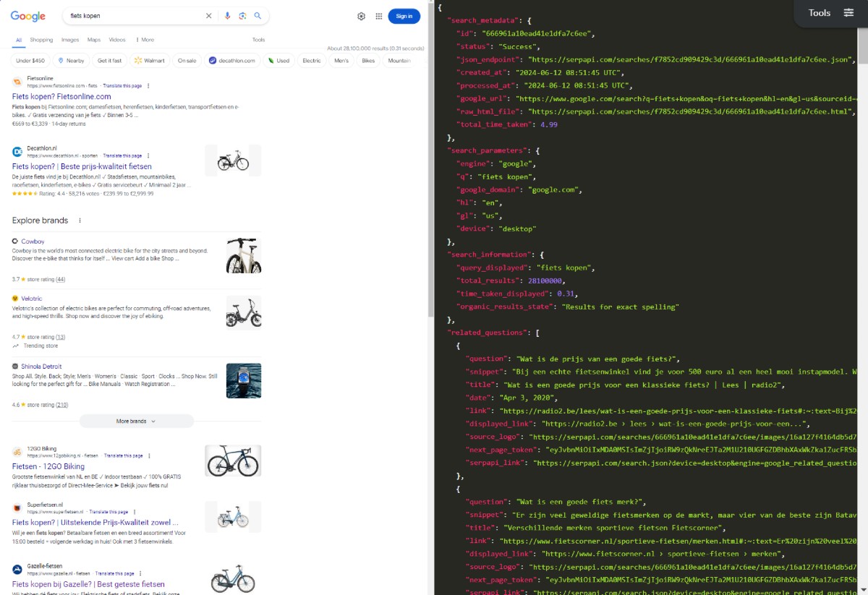Open Google Lens image search icon
868x595 pixels.
242,16
